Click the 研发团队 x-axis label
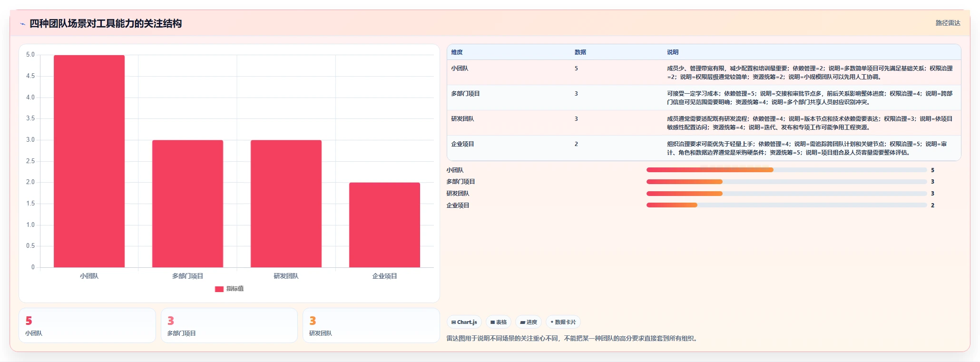The height and width of the screenshot is (362, 980). click(x=286, y=276)
